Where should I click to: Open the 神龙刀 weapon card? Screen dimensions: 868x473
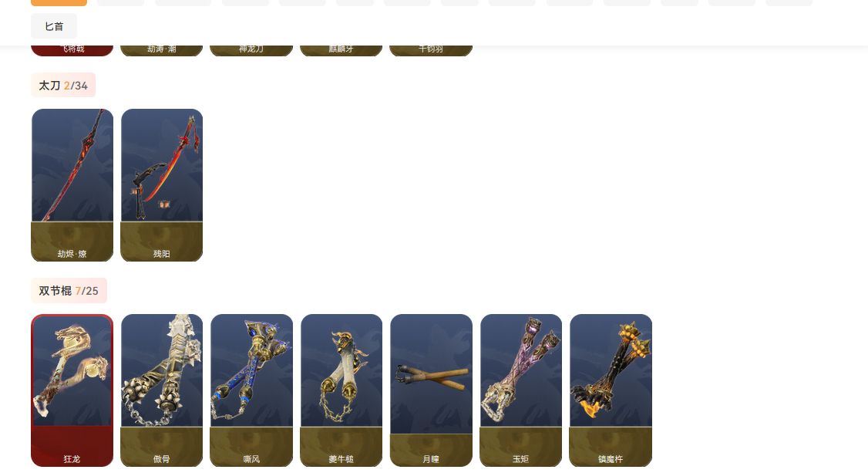click(x=251, y=50)
